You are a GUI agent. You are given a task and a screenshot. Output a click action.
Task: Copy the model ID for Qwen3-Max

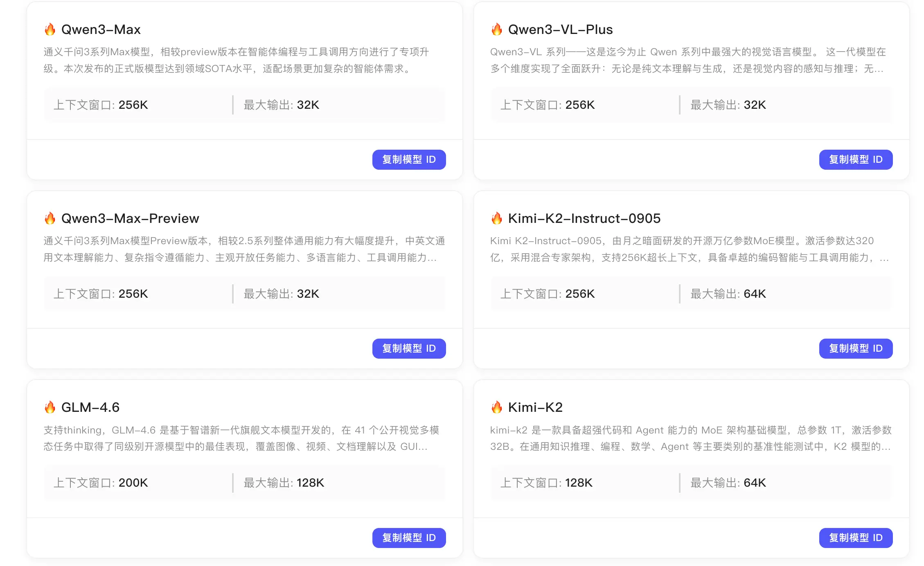click(409, 159)
